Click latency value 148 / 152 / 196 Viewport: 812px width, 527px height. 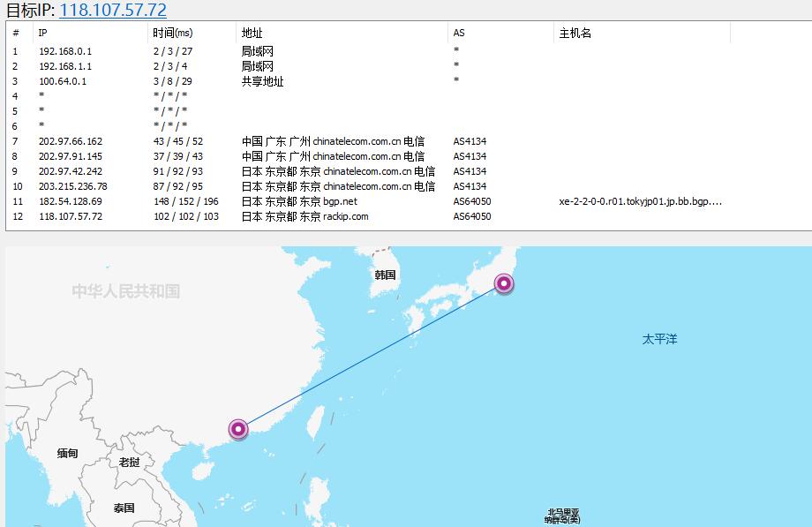pyautogui.click(x=186, y=201)
